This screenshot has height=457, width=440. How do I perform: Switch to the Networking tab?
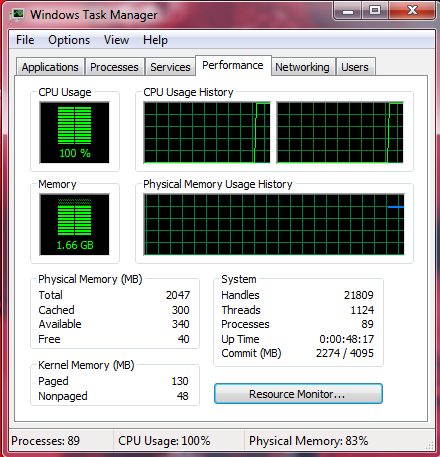302,67
